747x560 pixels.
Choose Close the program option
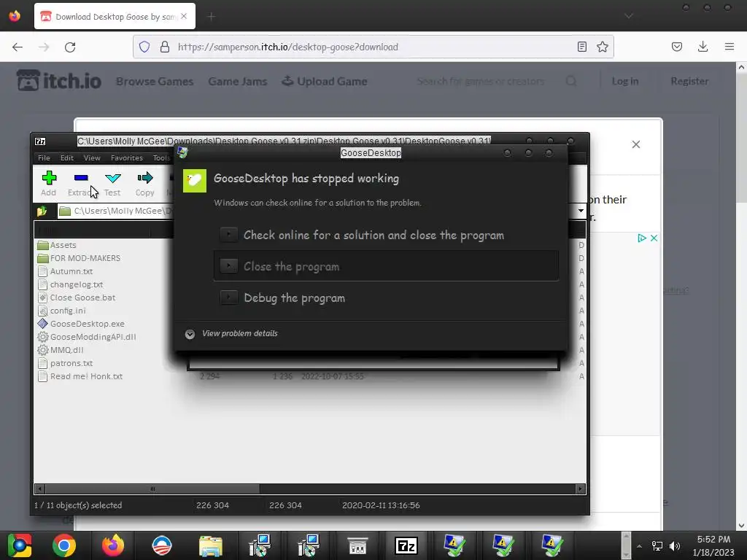(386, 266)
